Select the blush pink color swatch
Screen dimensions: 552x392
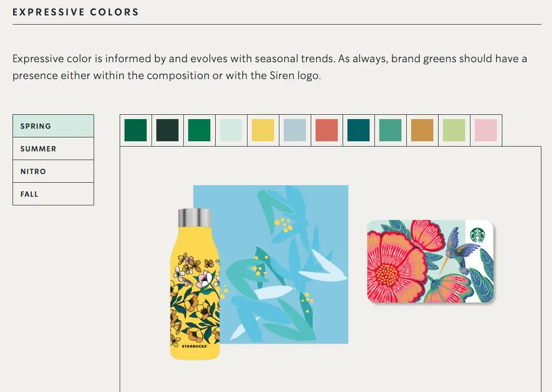click(486, 130)
